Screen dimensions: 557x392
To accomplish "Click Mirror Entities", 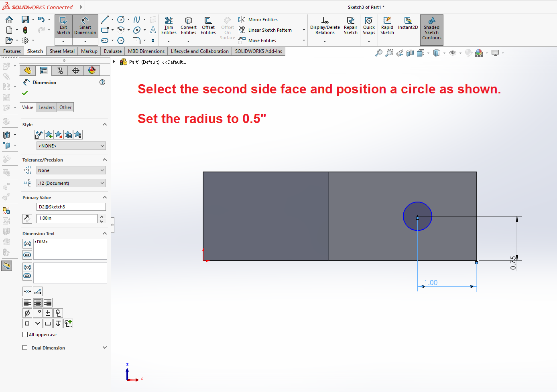I will pos(262,20).
